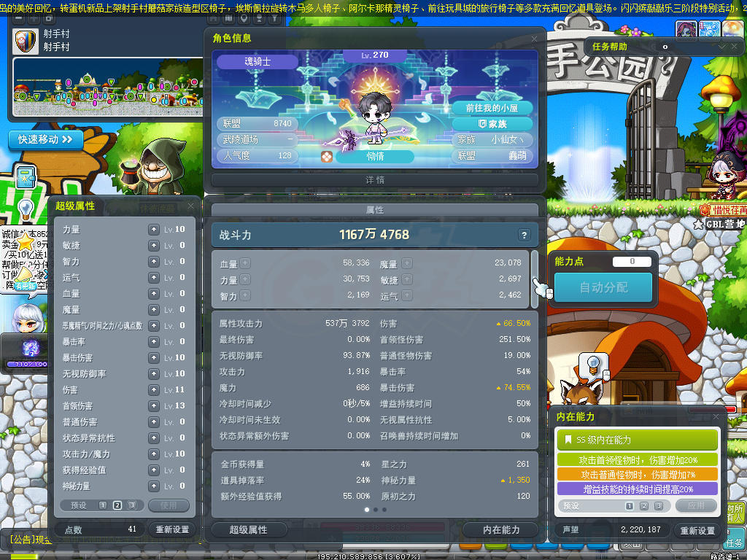Collapse the 属性 section header
747x560 pixels.
pos(375,210)
